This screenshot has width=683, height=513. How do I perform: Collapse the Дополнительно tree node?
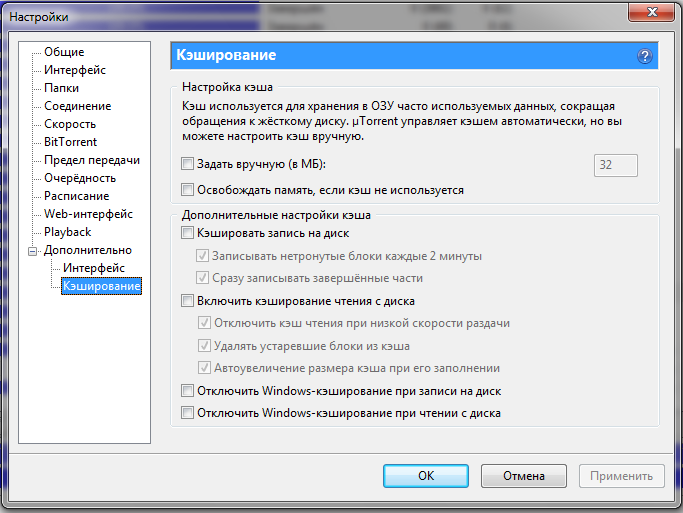pyautogui.click(x=33, y=251)
